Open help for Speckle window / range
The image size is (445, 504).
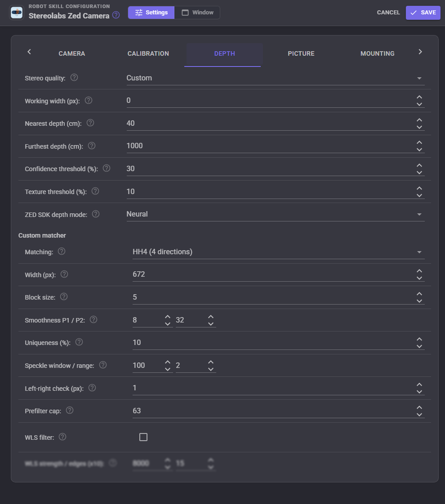(102, 365)
